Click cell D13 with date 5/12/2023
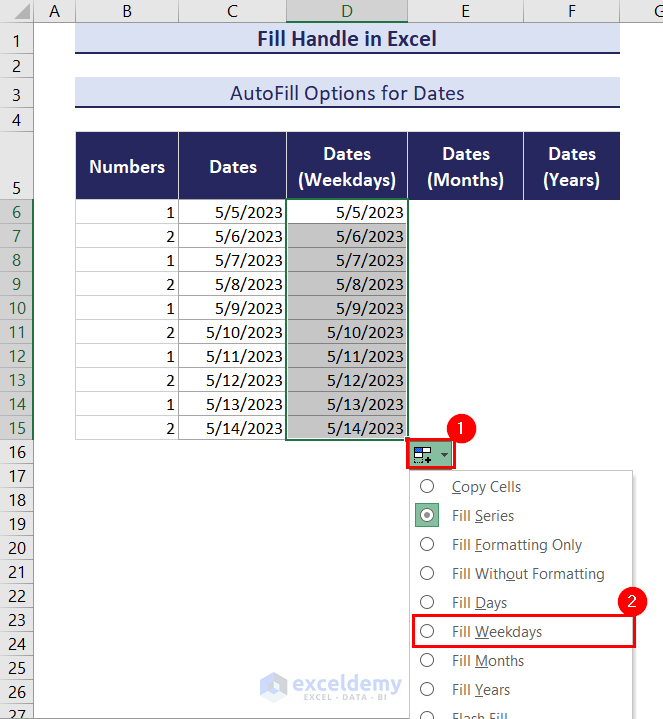663x719 pixels. (347, 380)
